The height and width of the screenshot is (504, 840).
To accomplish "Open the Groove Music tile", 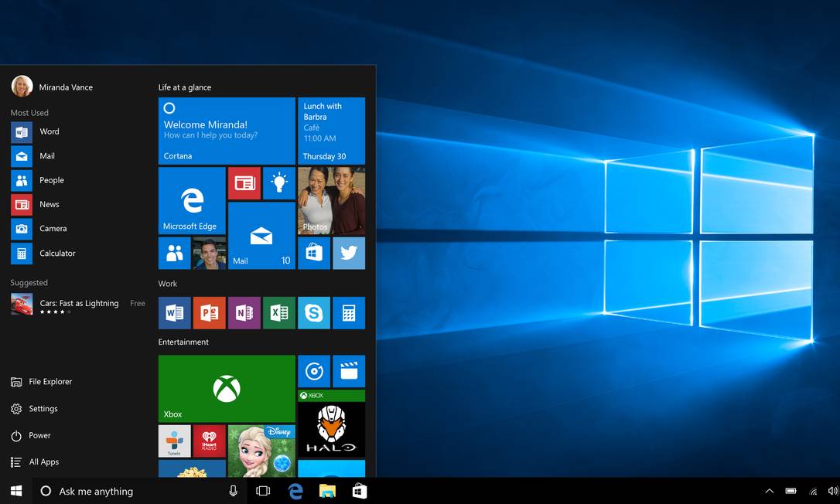I will click(x=314, y=371).
